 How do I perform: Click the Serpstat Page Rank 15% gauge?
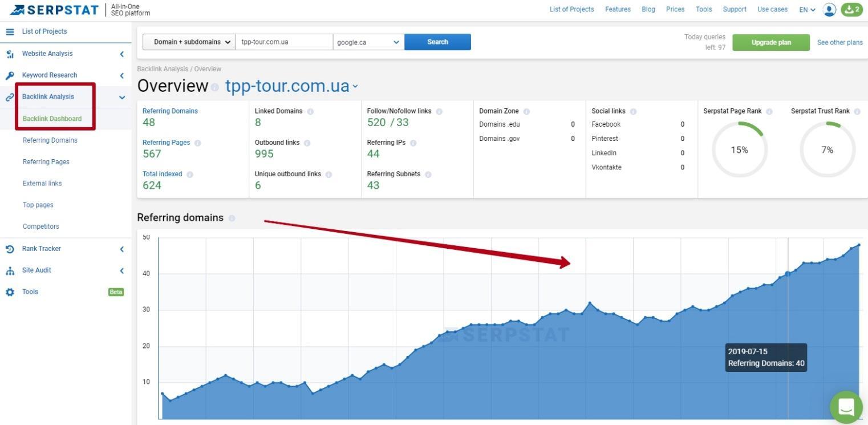pyautogui.click(x=740, y=150)
